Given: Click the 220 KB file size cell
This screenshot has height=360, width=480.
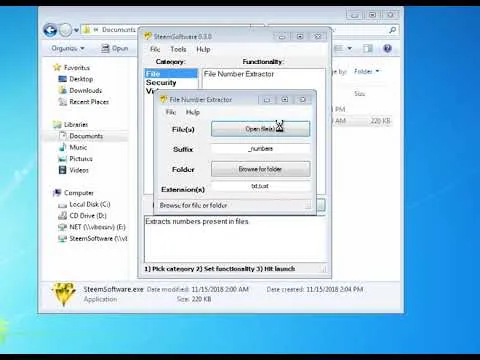Looking at the screenshot, I should click(380, 121).
